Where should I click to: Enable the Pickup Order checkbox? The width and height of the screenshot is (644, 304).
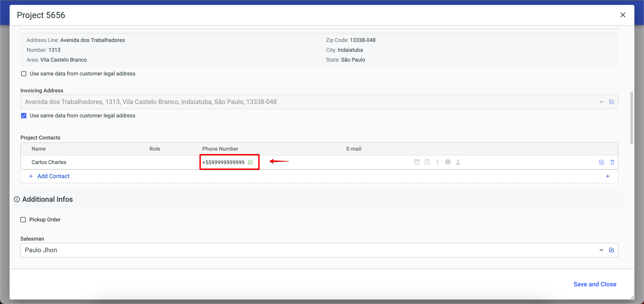(x=23, y=220)
